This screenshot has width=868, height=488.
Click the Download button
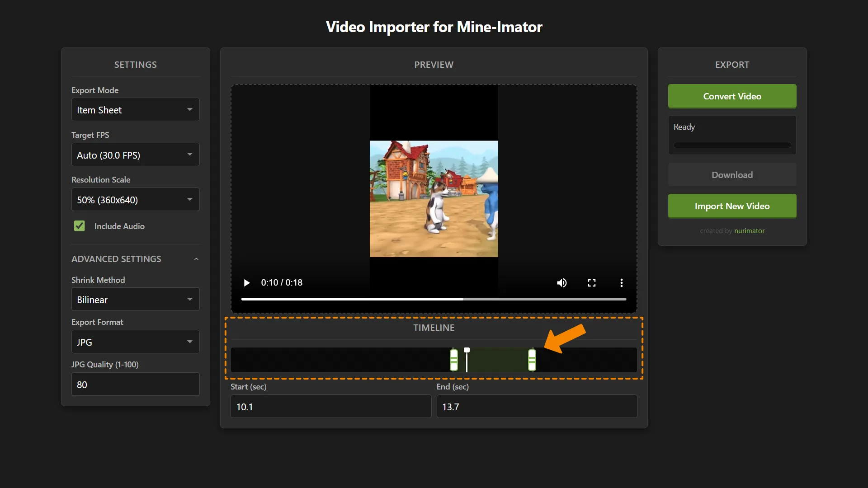click(x=732, y=175)
